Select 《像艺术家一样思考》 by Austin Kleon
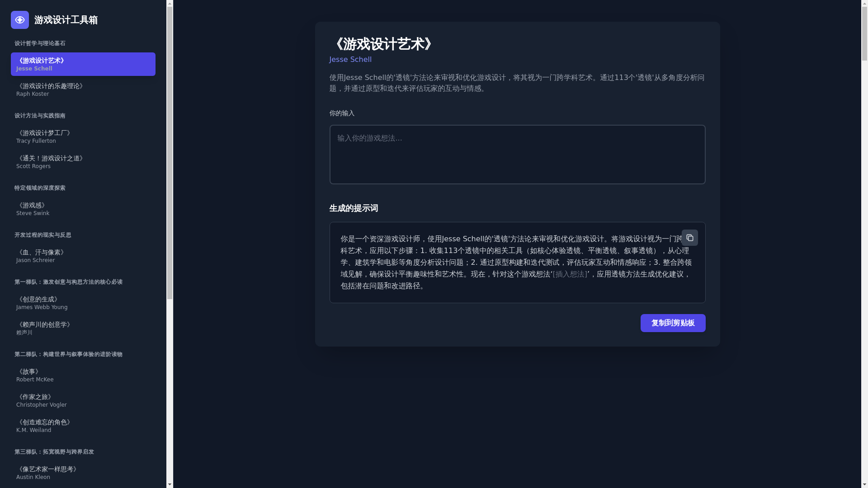This screenshot has height=488, width=868. click(83, 473)
